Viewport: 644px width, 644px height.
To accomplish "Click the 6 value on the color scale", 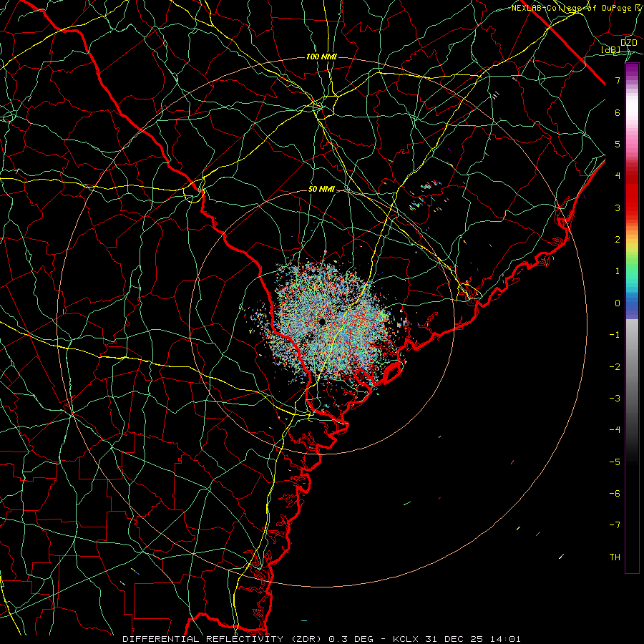I will coord(618,112).
